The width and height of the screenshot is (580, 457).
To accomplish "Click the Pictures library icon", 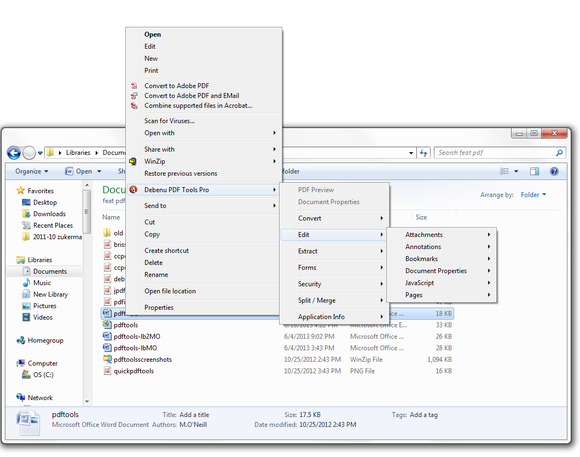I will (26, 306).
